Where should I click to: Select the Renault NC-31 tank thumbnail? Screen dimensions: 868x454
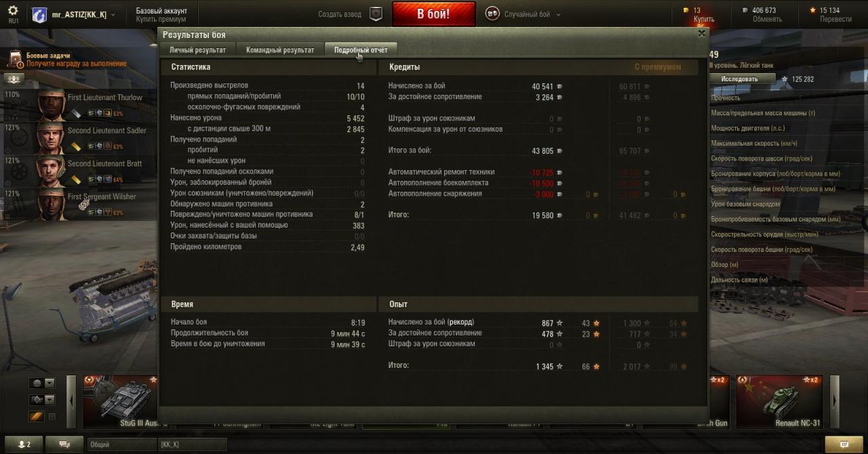[x=780, y=401]
